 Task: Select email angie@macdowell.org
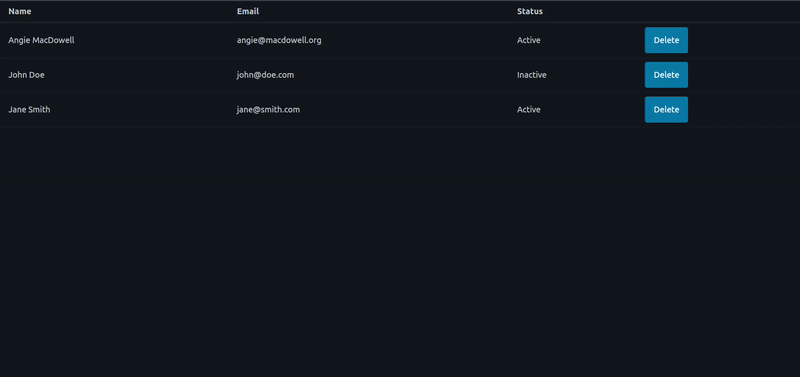coord(279,40)
